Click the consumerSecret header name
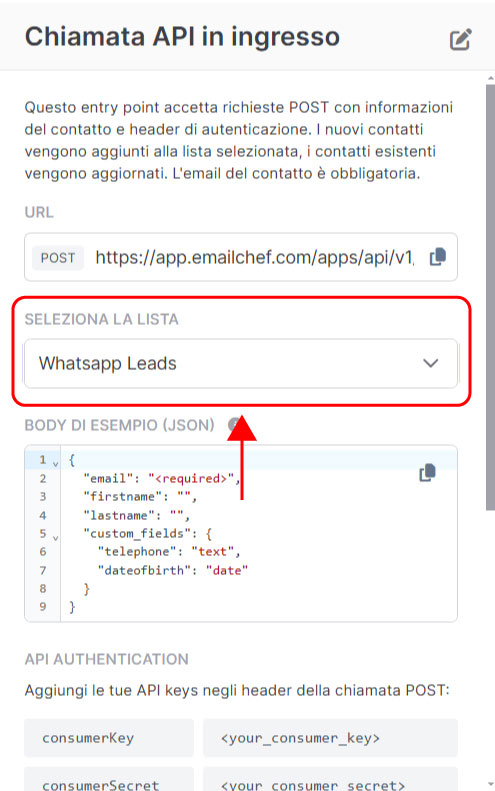 click(x=109, y=780)
